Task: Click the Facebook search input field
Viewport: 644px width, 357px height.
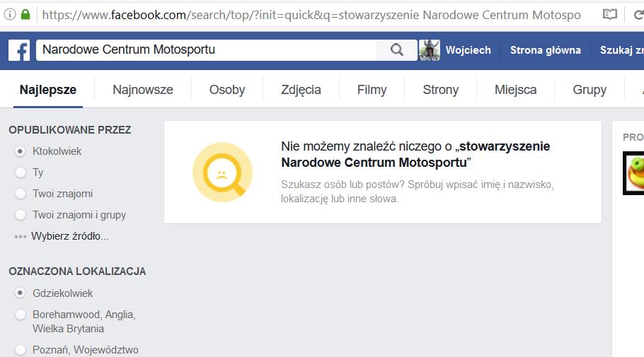Action: pyautogui.click(x=205, y=50)
